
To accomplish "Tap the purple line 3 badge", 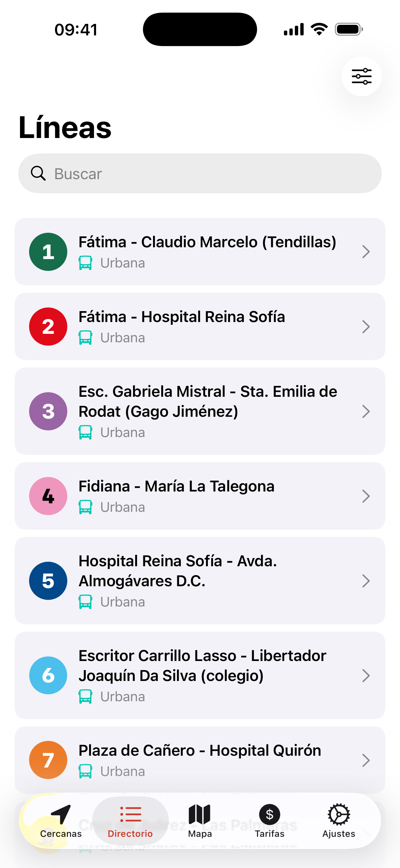I will click(x=48, y=411).
